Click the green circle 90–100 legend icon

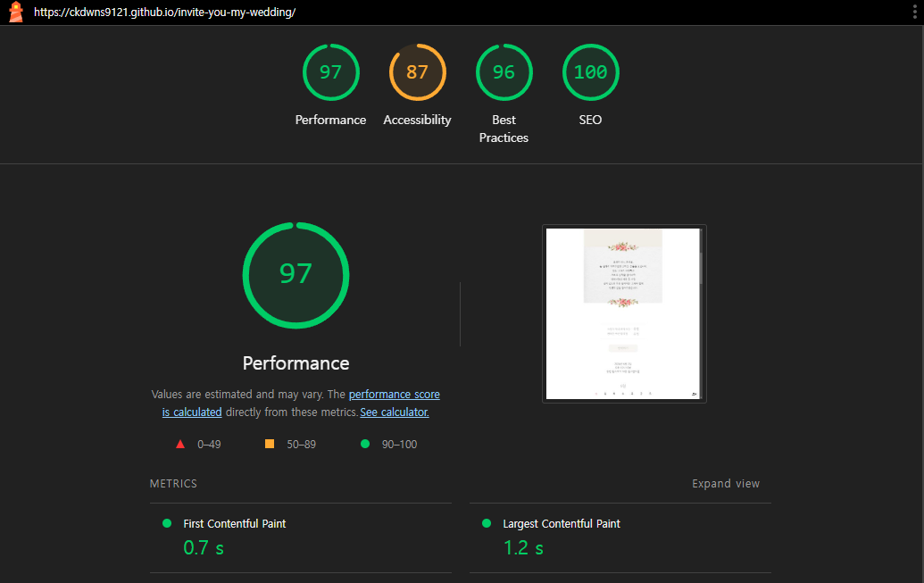point(365,444)
